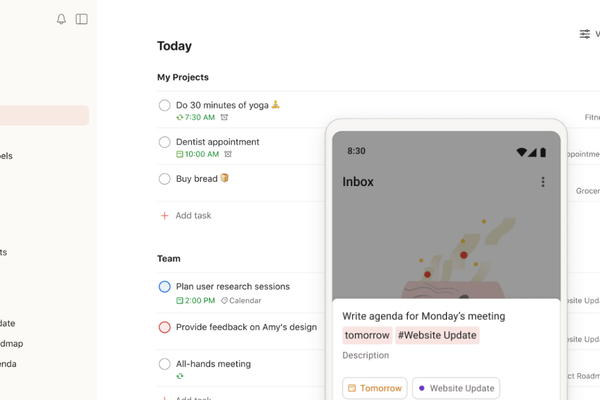
Task: Open the Website Update project chip selector
Action: [x=456, y=388]
